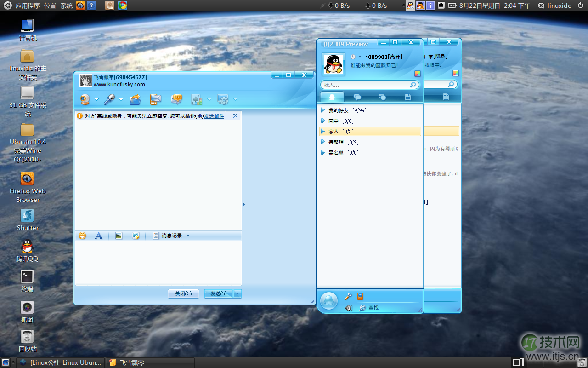The width and height of the screenshot is (588, 368).
Task: Open the skin color palette icon
Action: 418,73
